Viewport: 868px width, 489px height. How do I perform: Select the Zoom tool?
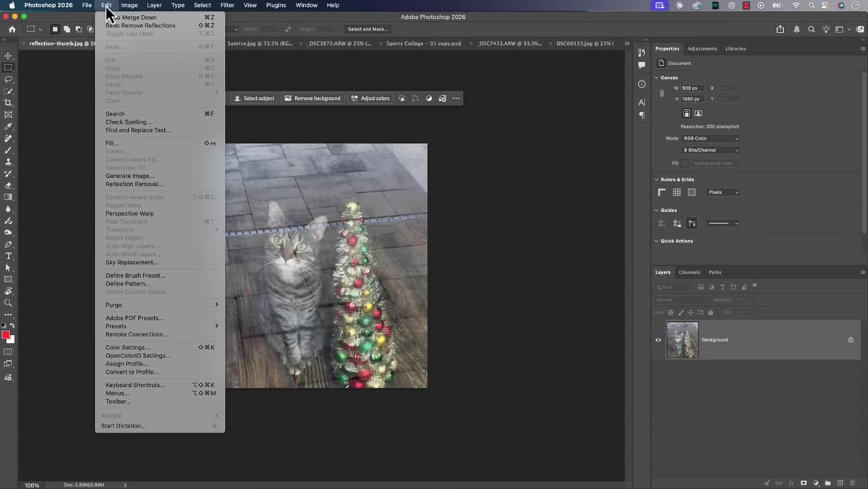tap(9, 303)
